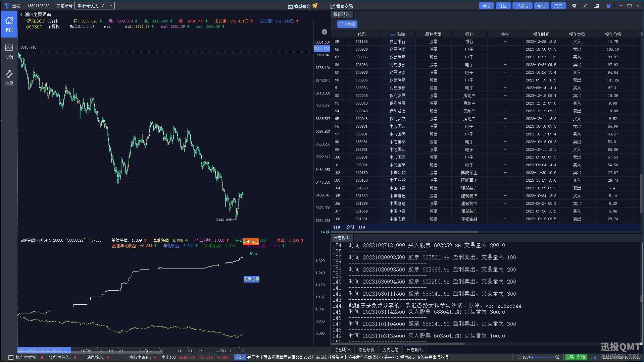The width and height of the screenshot is (644, 362).
Task: Switch to the 历史汇总 tab
Action: point(390,350)
